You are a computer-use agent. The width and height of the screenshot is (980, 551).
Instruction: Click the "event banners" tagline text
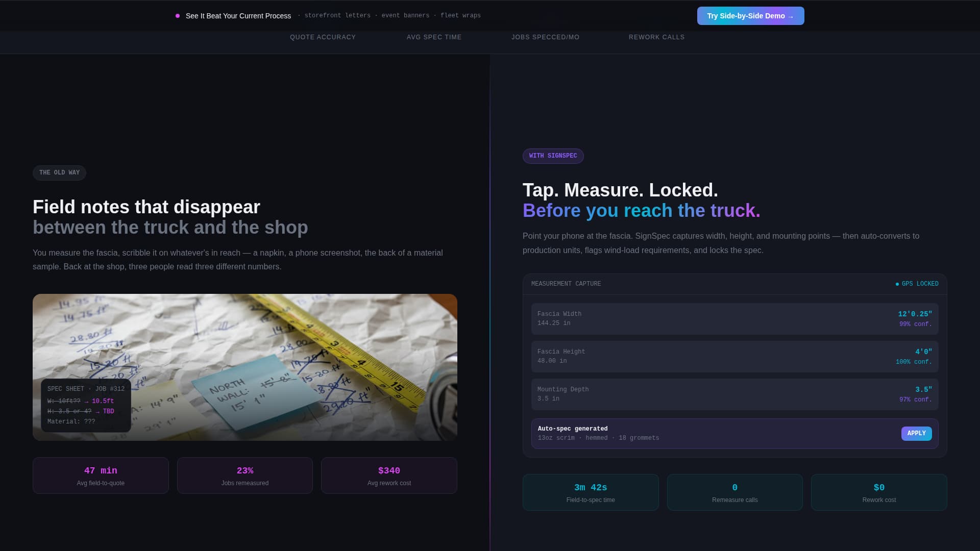[405, 16]
